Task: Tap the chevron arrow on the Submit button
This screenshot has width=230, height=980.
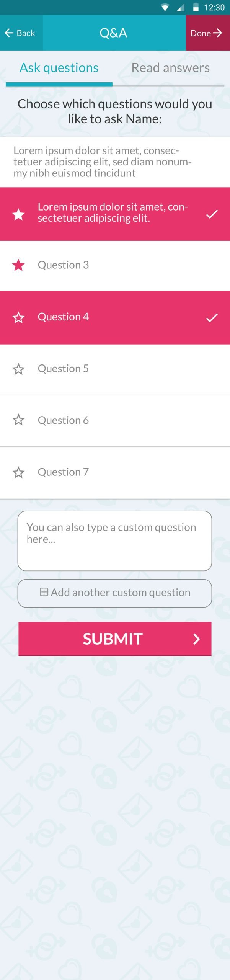Action: pyautogui.click(x=197, y=639)
